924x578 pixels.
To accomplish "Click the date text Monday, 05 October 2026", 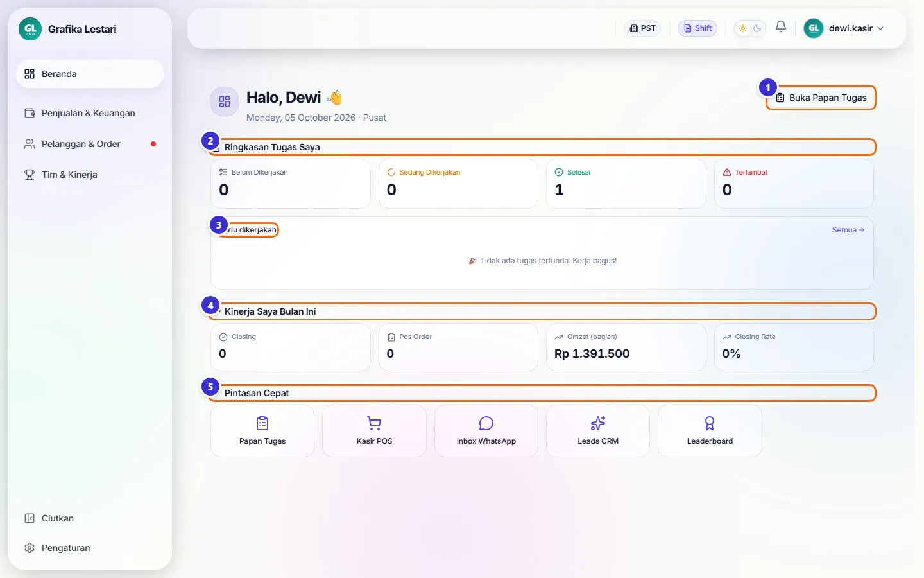I will 301,118.
